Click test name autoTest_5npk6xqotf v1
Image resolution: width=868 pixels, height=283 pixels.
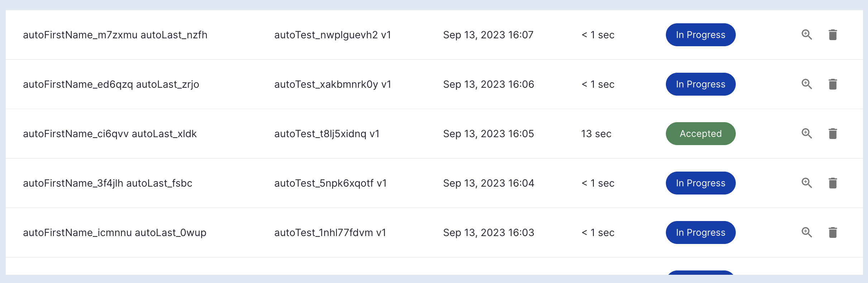[330, 183]
